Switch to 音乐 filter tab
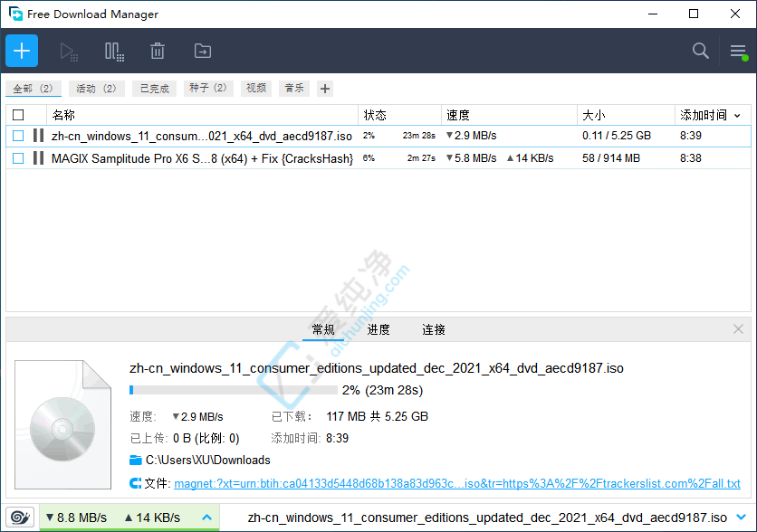The height and width of the screenshot is (532, 757). (294, 88)
